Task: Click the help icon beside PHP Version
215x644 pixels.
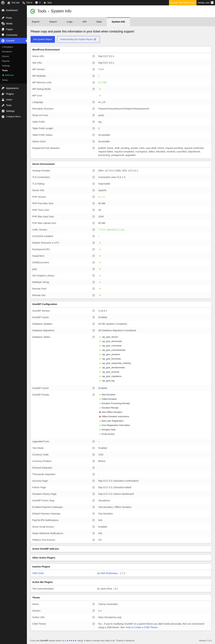Action: (94, 197)
